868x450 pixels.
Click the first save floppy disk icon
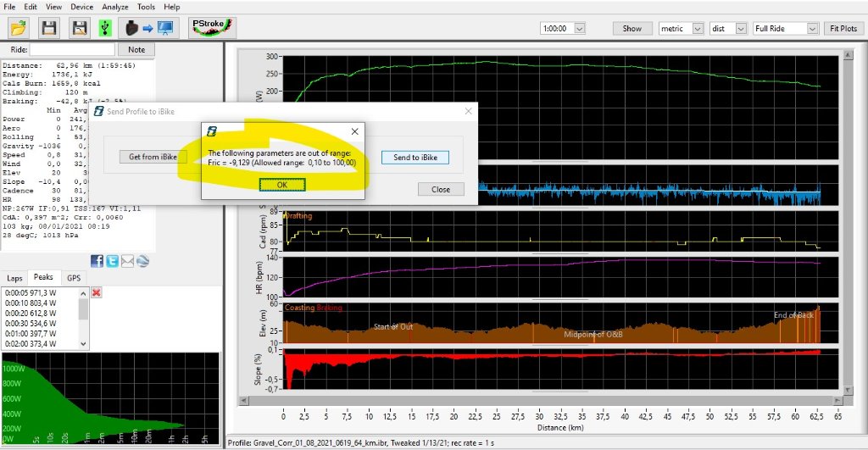(x=49, y=28)
